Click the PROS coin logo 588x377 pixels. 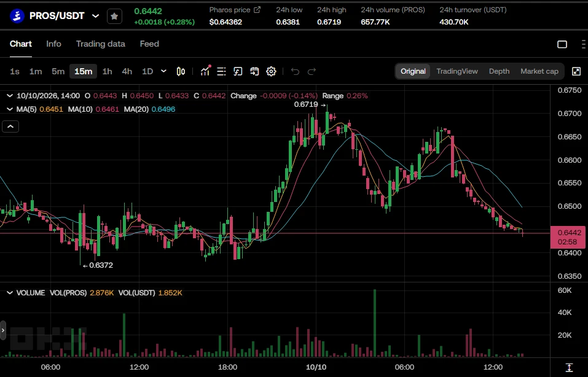pyautogui.click(x=17, y=16)
